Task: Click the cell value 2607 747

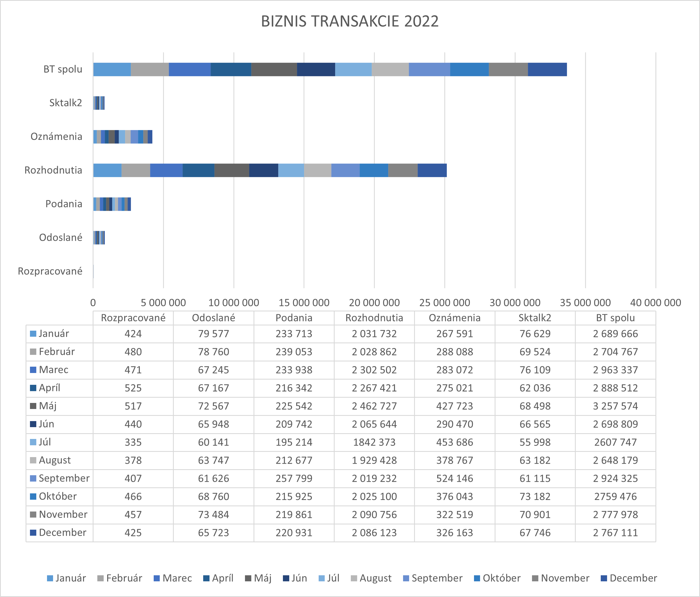Action: (x=616, y=442)
